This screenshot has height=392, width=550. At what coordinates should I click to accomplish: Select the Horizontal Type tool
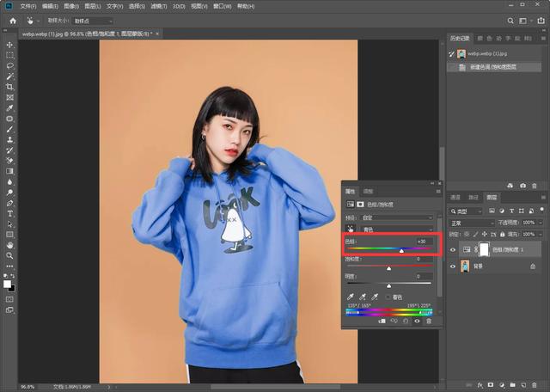click(x=9, y=213)
